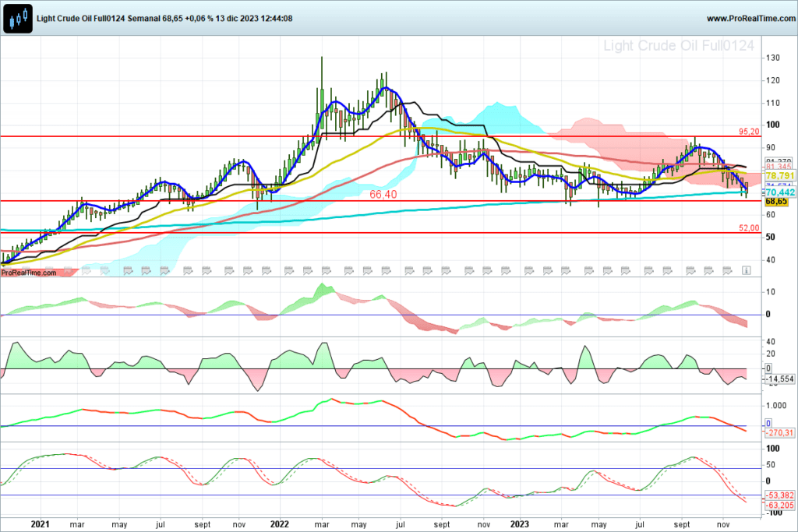This screenshot has height=532, width=798.
Task: Click the "2022" year label on time axis
Action: (x=280, y=524)
